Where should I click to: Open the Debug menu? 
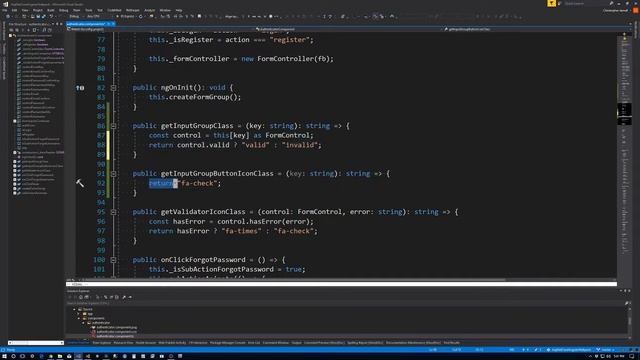coord(63,10)
